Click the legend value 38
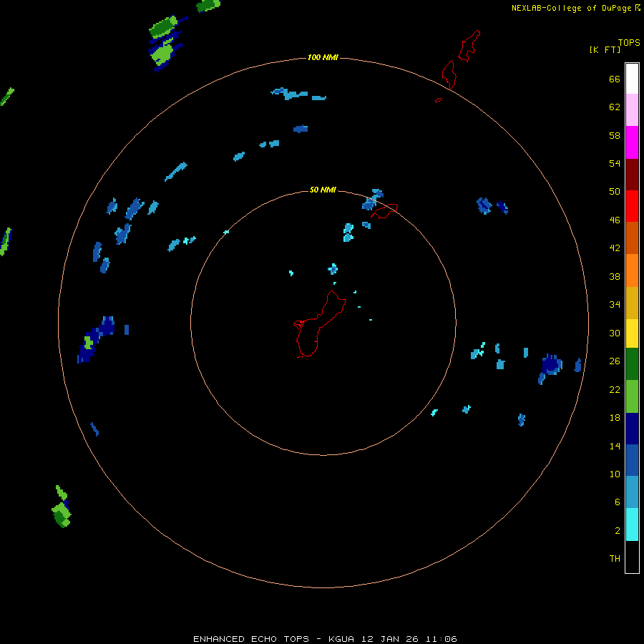This screenshot has width=644, height=644. [x=615, y=277]
